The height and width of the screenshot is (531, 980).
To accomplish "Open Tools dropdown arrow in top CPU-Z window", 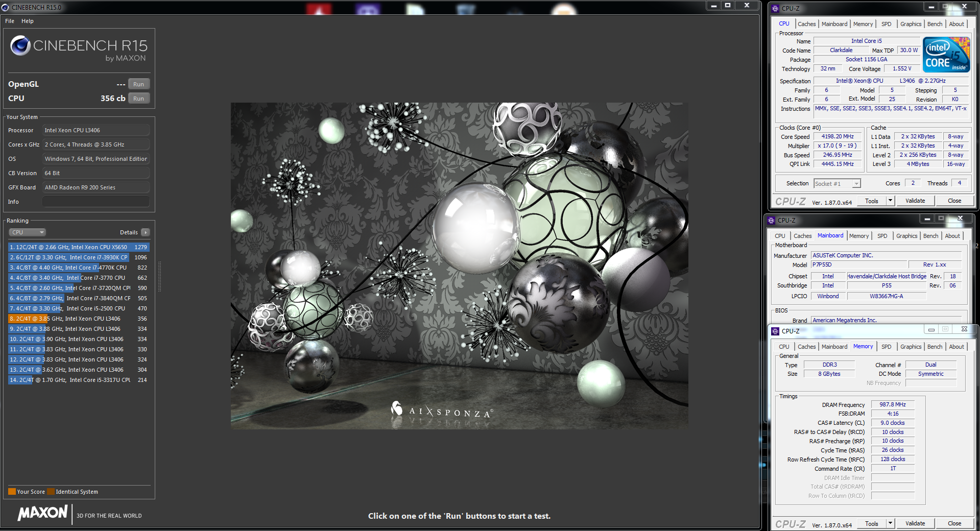I will coord(890,201).
